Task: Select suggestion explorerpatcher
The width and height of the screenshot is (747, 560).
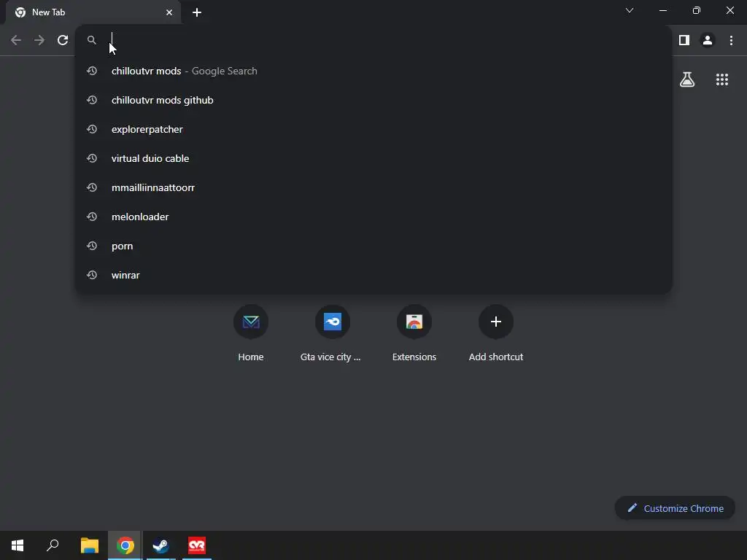Action: pos(374,129)
